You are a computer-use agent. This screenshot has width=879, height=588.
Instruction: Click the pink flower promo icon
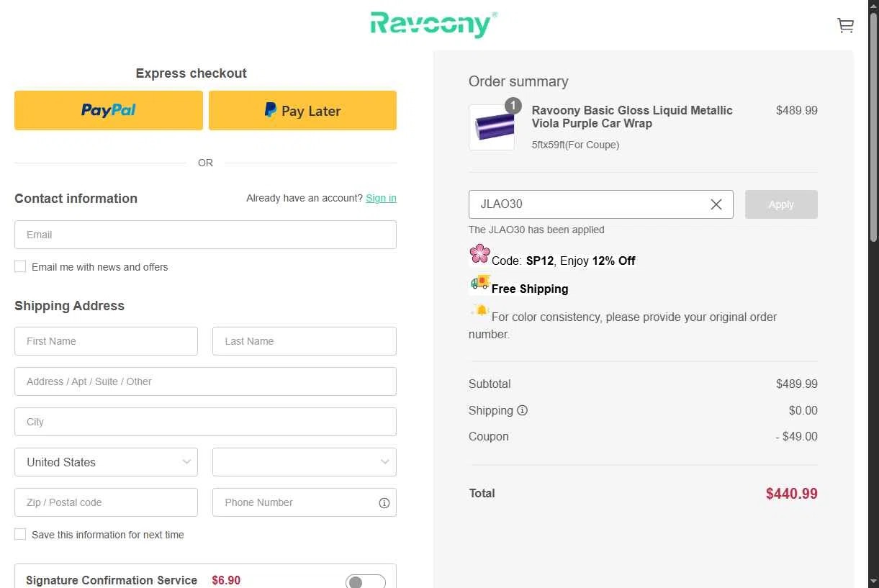tap(479, 254)
